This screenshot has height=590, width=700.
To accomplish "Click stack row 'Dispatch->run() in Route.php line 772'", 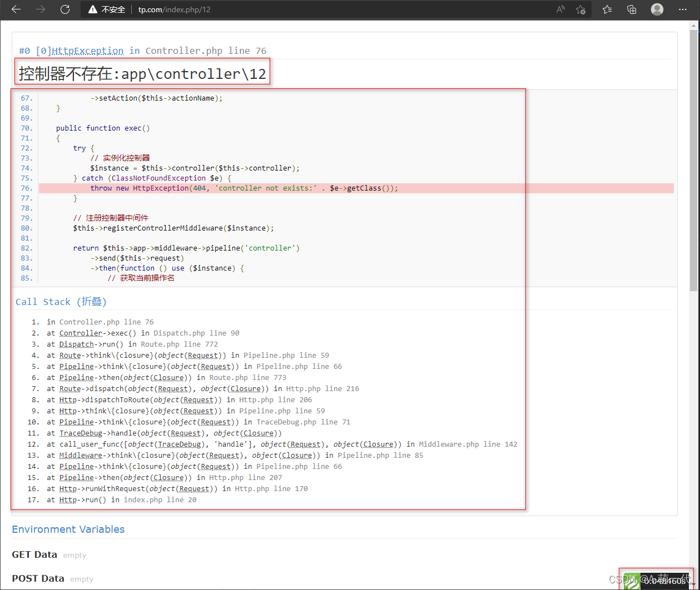I will tap(132, 344).
